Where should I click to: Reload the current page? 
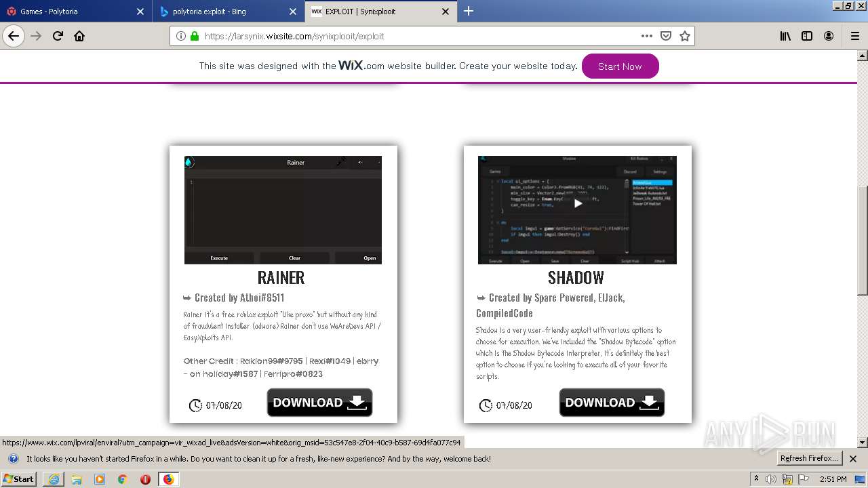(x=58, y=36)
